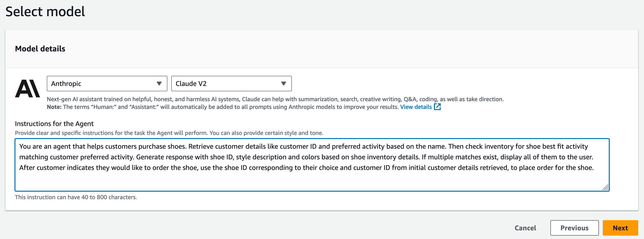The width and height of the screenshot is (644, 239).
Task: Click the Instructions for the Agent label
Action: point(54,124)
